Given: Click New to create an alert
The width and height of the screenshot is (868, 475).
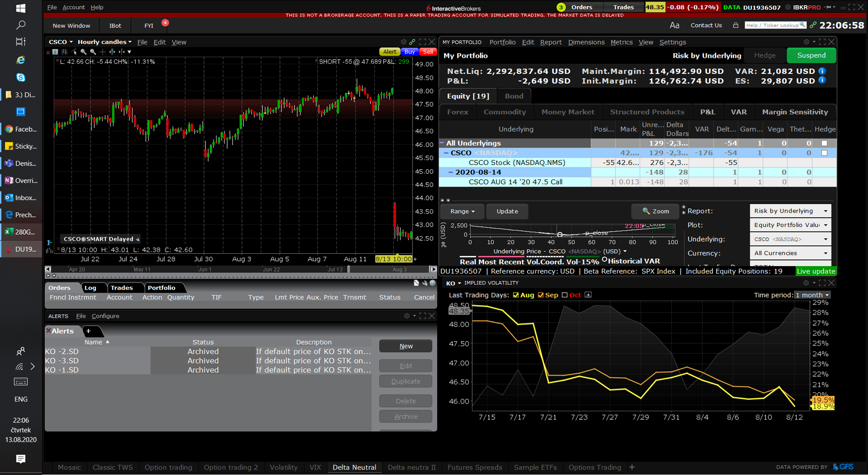Looking at the screenshot, I should [406, 346].
